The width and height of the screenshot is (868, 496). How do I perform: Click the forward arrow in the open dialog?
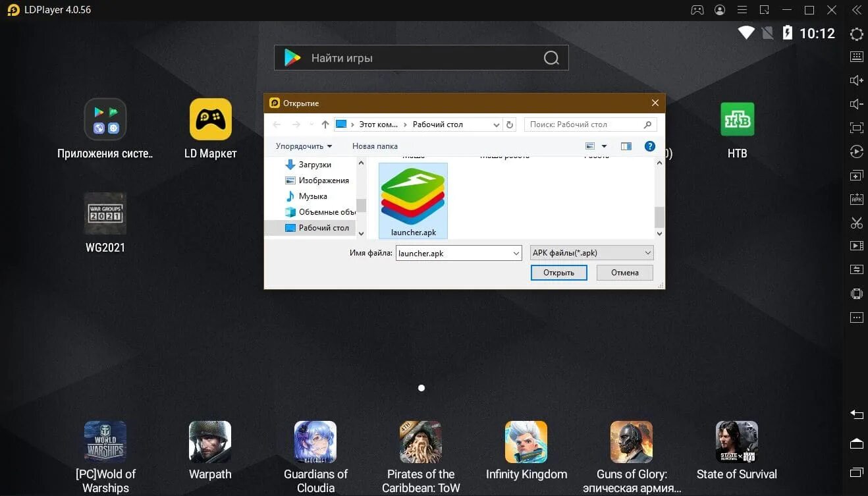tap(296, 124)
